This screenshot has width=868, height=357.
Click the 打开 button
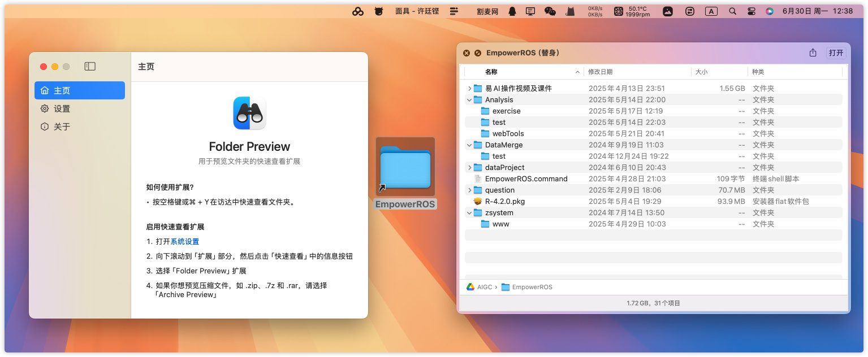pyautogui.click(x=836, y=53)
